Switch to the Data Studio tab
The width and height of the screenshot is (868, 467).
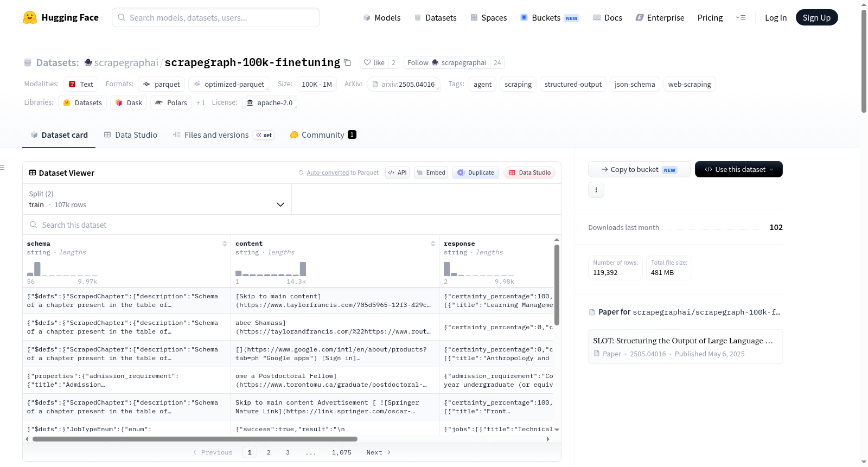click(x=131, y=135)
